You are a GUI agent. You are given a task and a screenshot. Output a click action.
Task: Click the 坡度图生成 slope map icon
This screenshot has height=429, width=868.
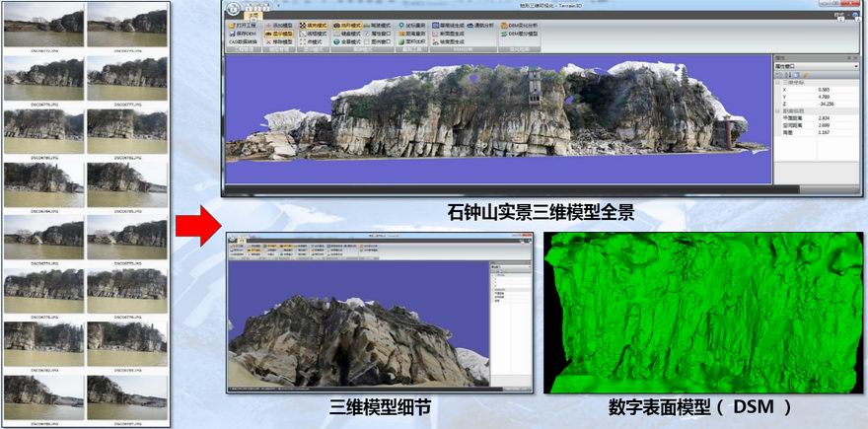(436, 41)
